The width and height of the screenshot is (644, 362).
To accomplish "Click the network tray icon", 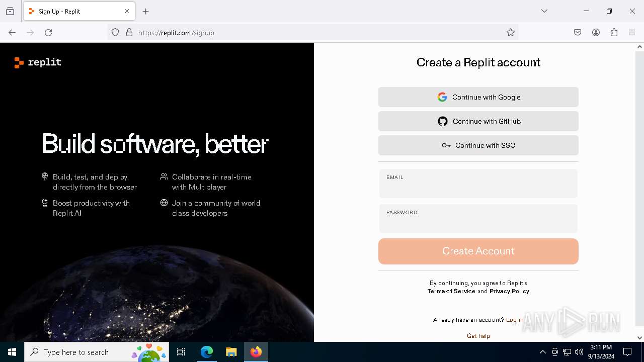I will pyautogui.click(x=567, y=352).
